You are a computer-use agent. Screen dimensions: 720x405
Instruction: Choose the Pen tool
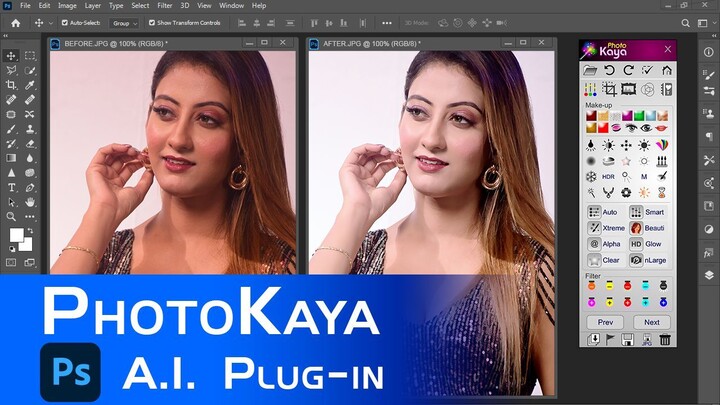[30, 187]
